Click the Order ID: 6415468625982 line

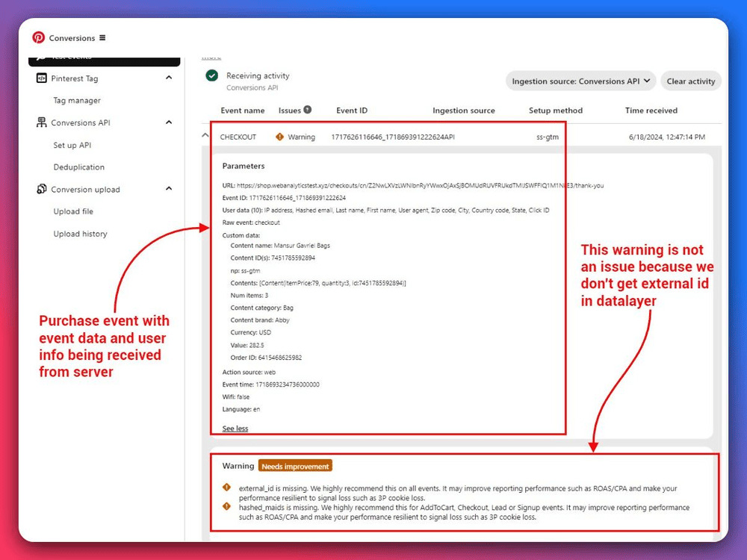(x=267, y=358)
